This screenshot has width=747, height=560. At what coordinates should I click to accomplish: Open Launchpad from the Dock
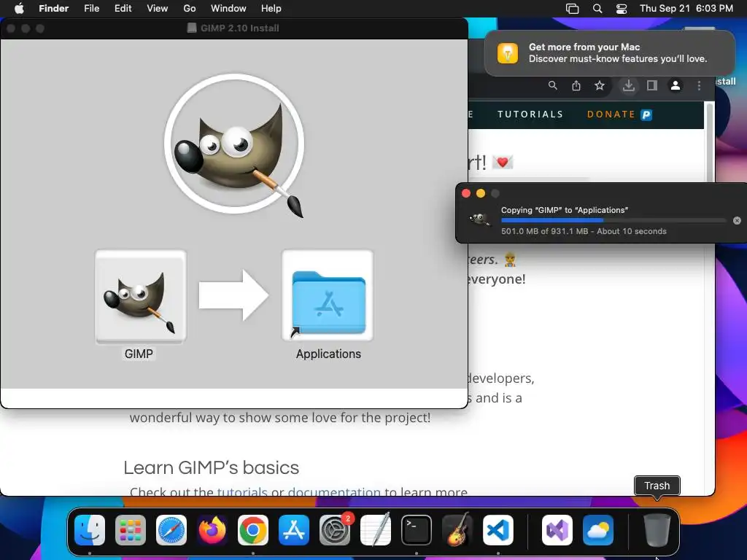coord(131,530)
